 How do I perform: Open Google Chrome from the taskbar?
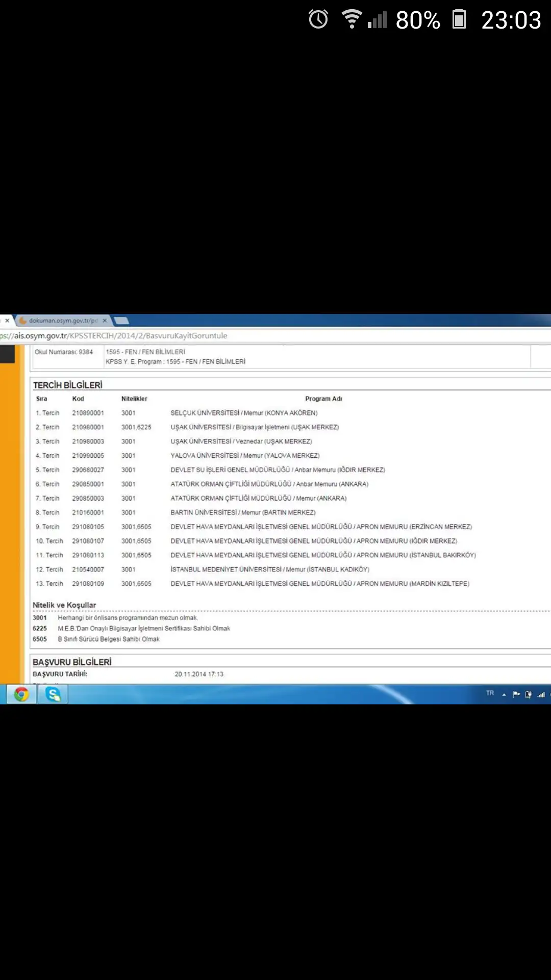pos(21,694)
